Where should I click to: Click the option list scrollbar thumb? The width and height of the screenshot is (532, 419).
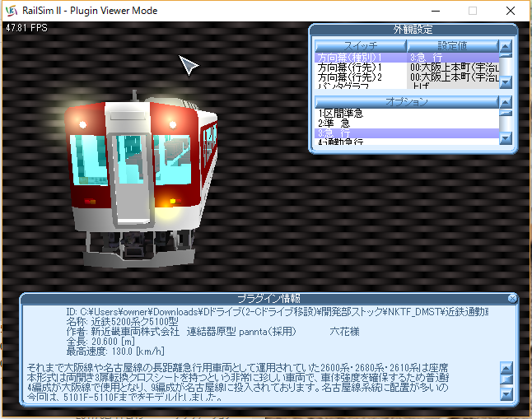click(x=506, y=113)
